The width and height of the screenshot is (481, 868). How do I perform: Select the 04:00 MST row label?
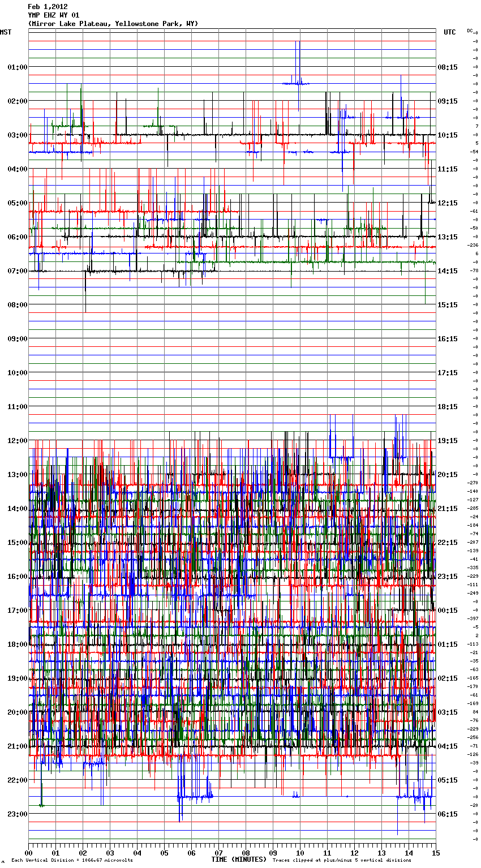[x=18, y=169]
